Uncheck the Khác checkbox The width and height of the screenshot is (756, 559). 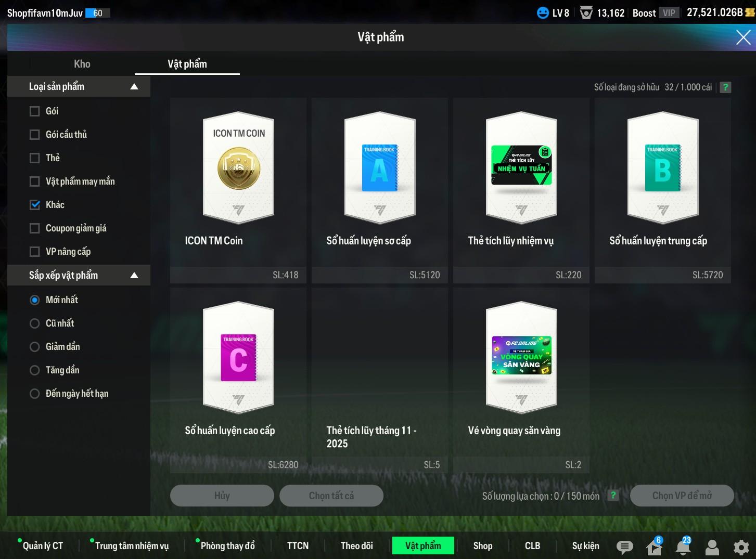[x=35, y=205]
